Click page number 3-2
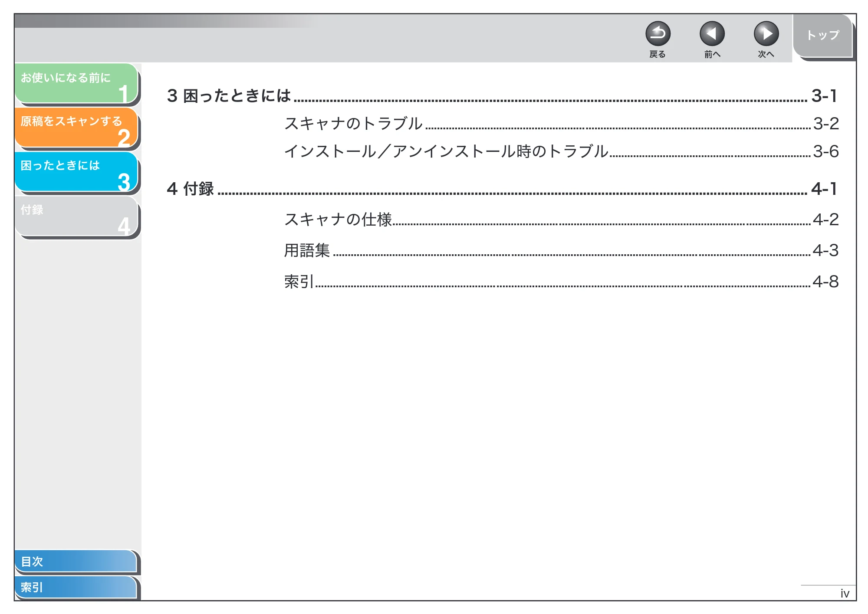Screen dimensions: 868x614 (x=826, y=124)
